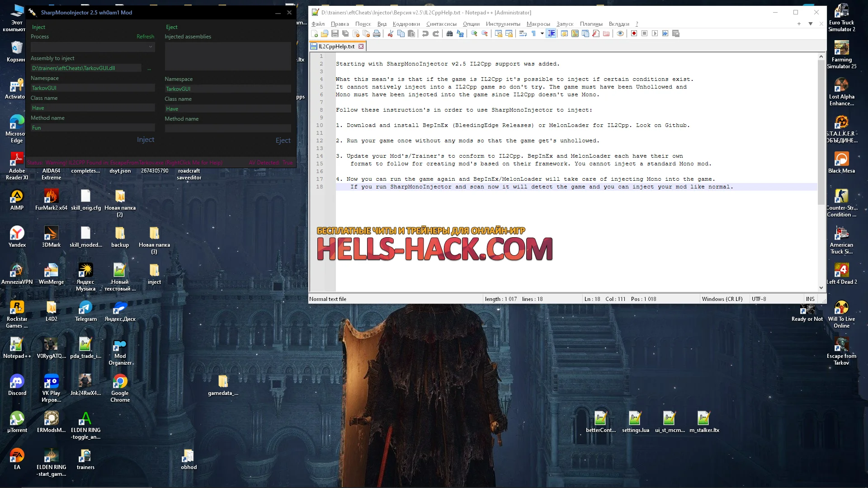The image size is (868, 488).
Task: Start macro recording with the red dot icon
Action: point(634,33)
